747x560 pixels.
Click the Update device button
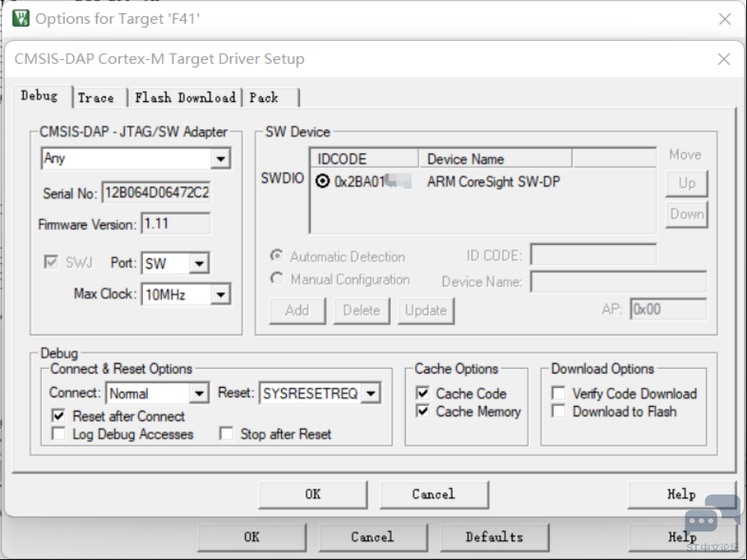(426, 310)
